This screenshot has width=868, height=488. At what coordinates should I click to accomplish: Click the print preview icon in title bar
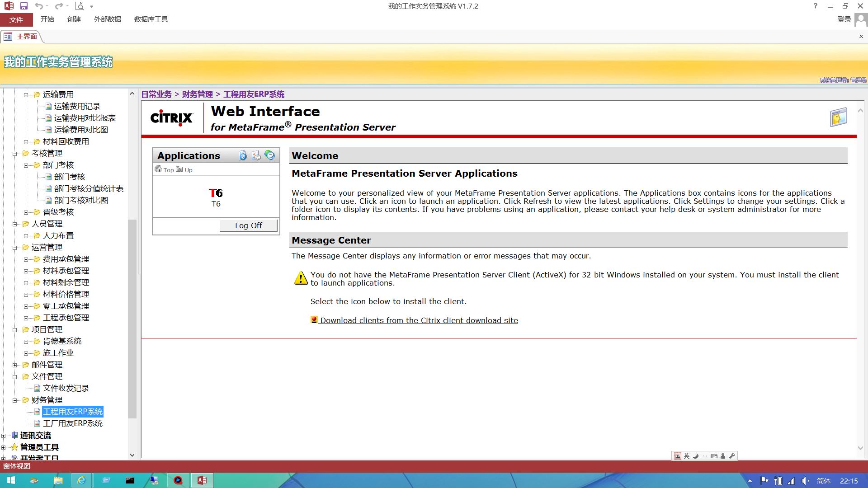coord(80,6)
